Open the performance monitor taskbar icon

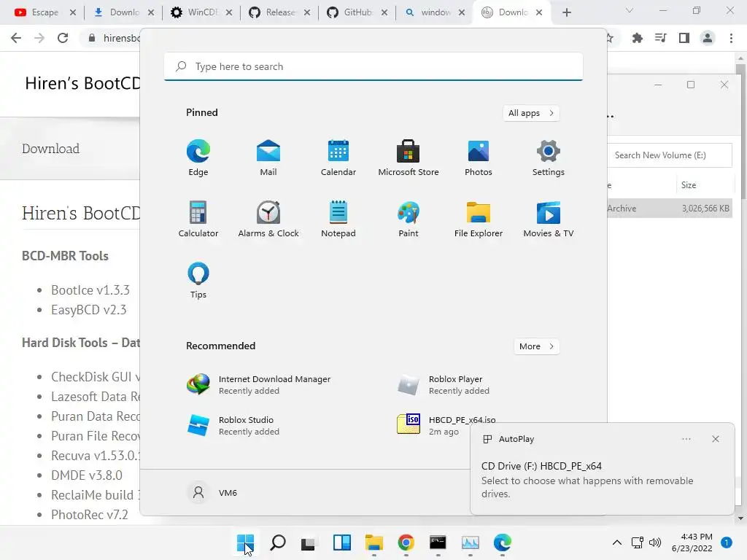(471, 542)
